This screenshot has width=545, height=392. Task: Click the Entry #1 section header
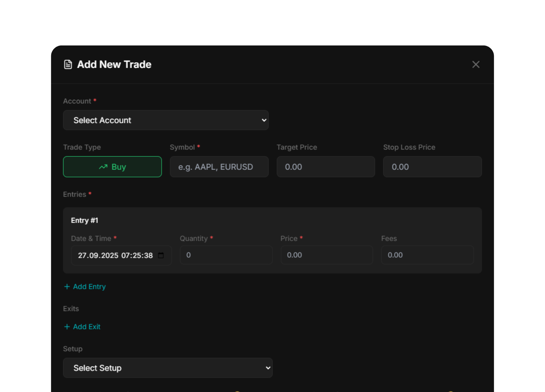point(85,220)
